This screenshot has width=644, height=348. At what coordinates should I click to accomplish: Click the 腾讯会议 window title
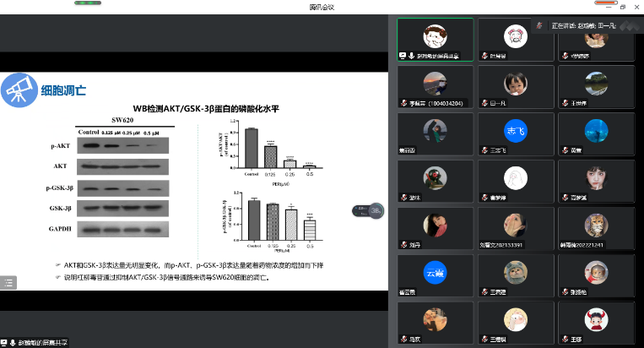(322, 7)
